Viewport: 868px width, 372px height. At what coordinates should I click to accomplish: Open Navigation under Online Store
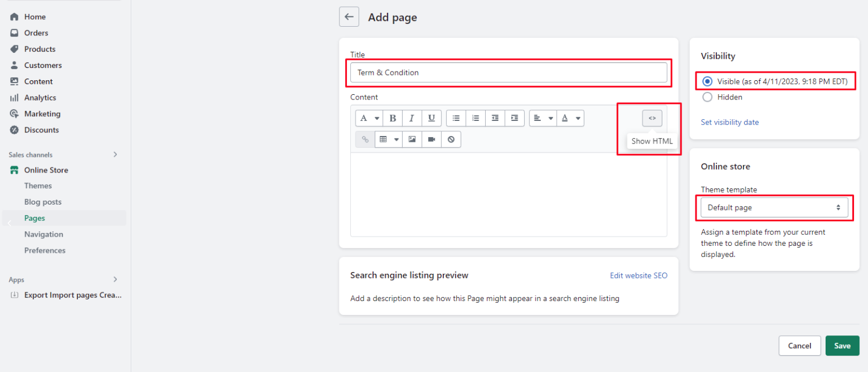44,234
